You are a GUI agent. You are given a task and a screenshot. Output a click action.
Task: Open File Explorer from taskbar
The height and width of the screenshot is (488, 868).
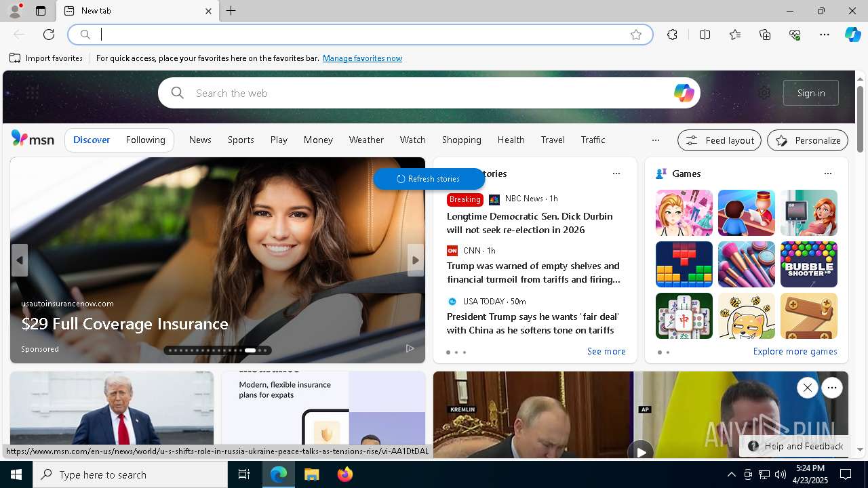tap(312, 474)
